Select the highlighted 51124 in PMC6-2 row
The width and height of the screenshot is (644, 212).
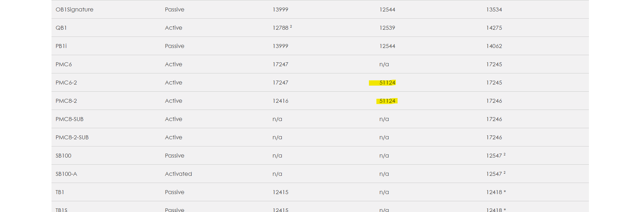[387, 83]
